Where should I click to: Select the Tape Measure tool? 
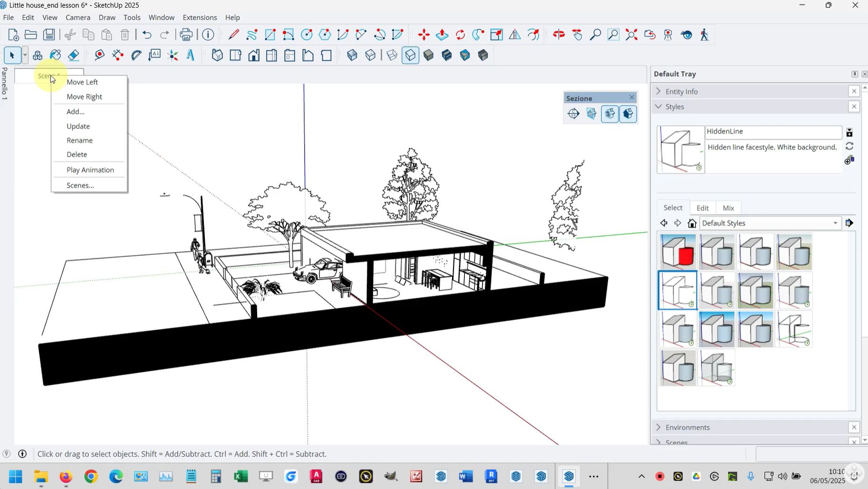click(x=99, y=55)
